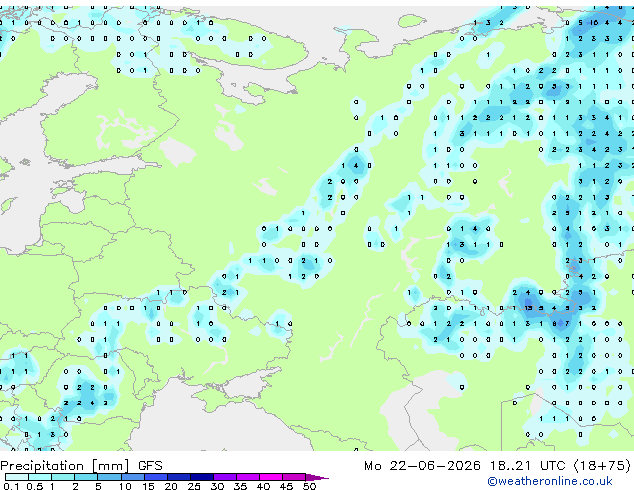Click the 'GFS' model label
The width and height of the screenshot is (634, 490).
[150, 466]
